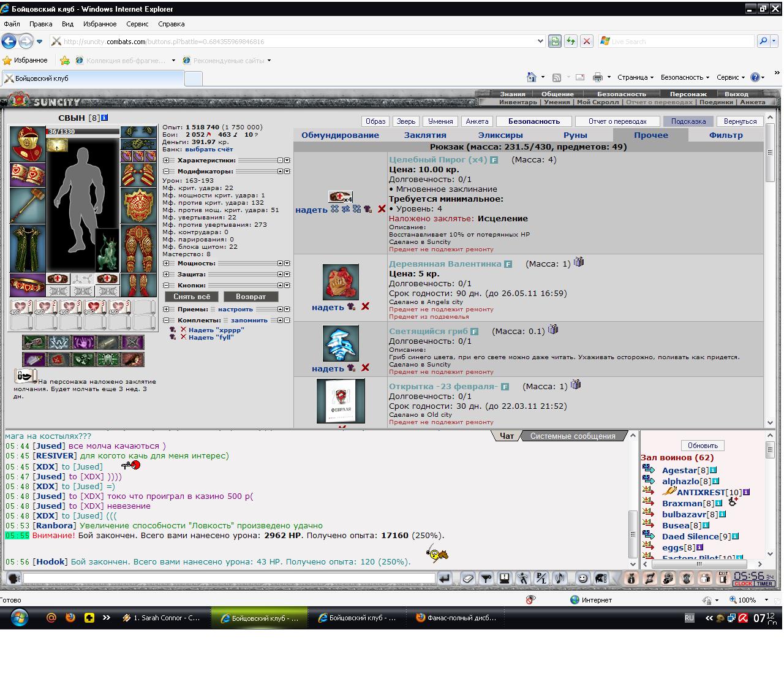Click the green beast companion image

(x=107, y=249)
